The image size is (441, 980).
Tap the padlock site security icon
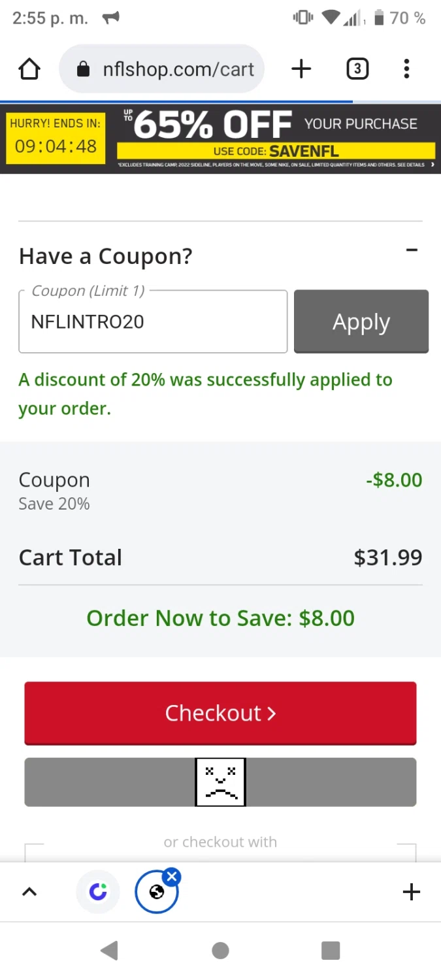tap(83, 69)
